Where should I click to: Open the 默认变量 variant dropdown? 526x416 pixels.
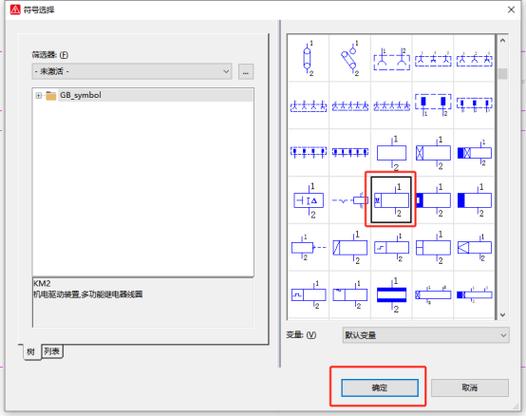[x=426, y=335]
